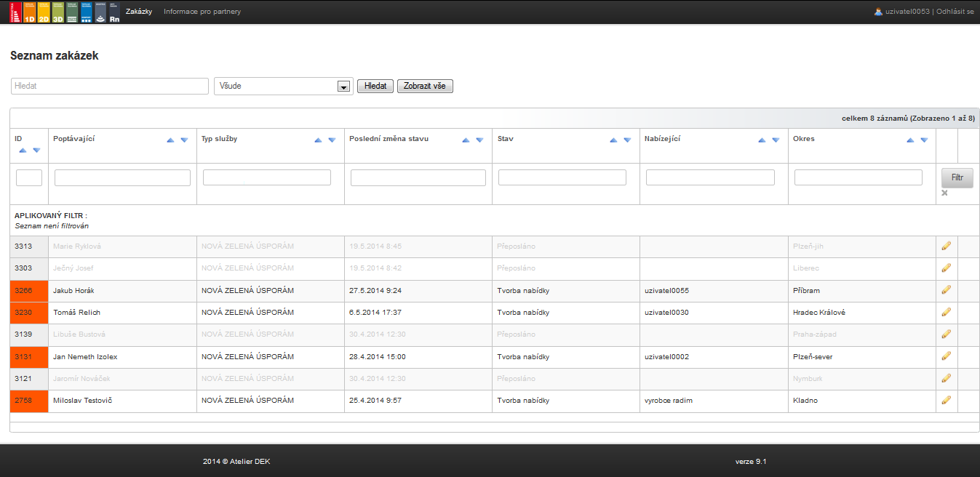This screenshot has height=477, width=980.
Task: Sort Poptávající column descending
Action: (x=184, y=140)
